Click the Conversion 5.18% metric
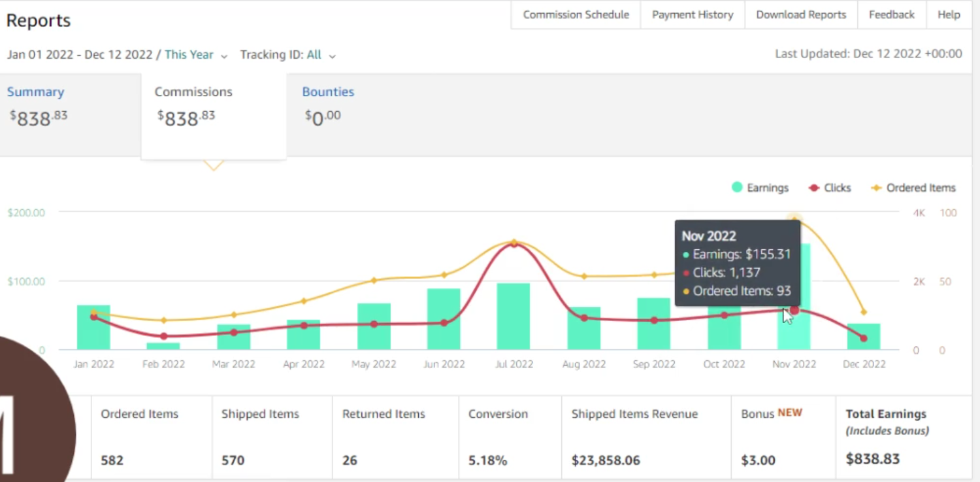The height and width of the screenshot is (482, 980). (x=510, y=437)
